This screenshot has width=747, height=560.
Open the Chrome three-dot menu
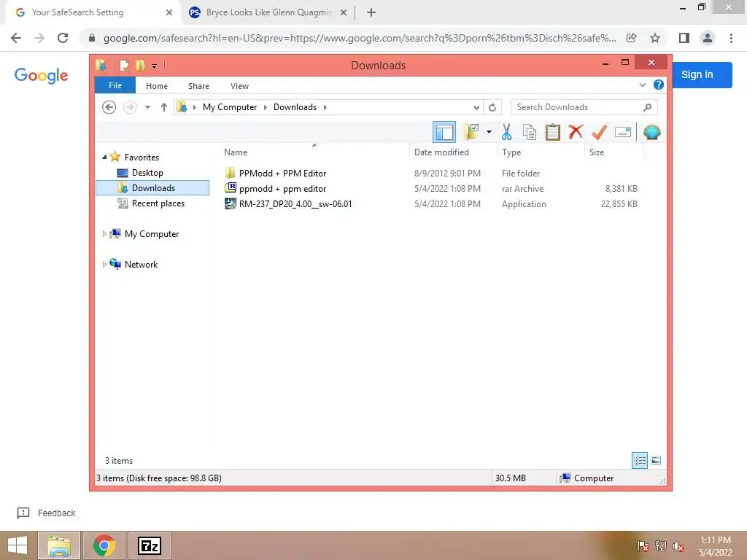point(731,38)
